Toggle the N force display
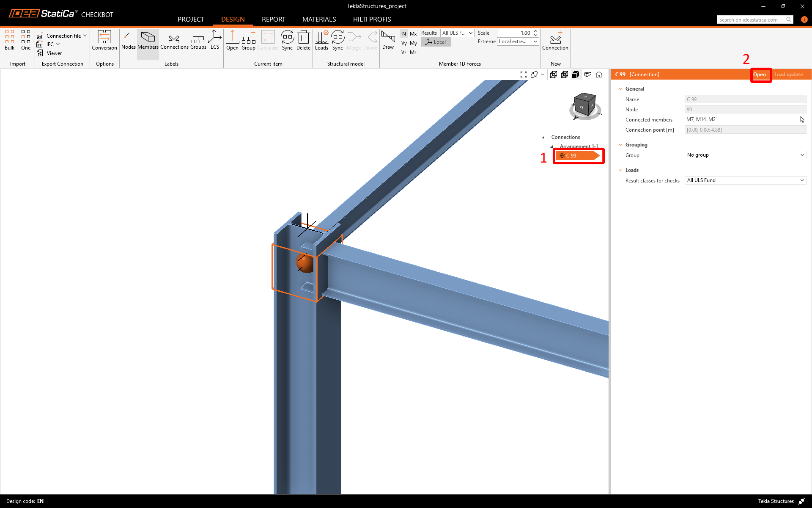Image resolution: width=812 pixels, height=508 pixels. tap(404, 33)
